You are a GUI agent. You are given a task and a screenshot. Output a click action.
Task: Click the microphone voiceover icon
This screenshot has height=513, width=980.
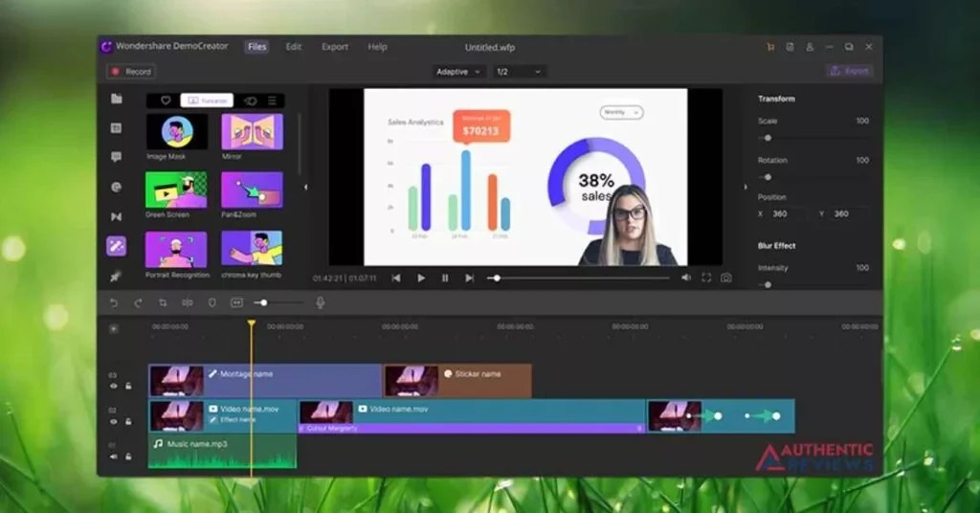pyautogui.click(x=320, y=303)
